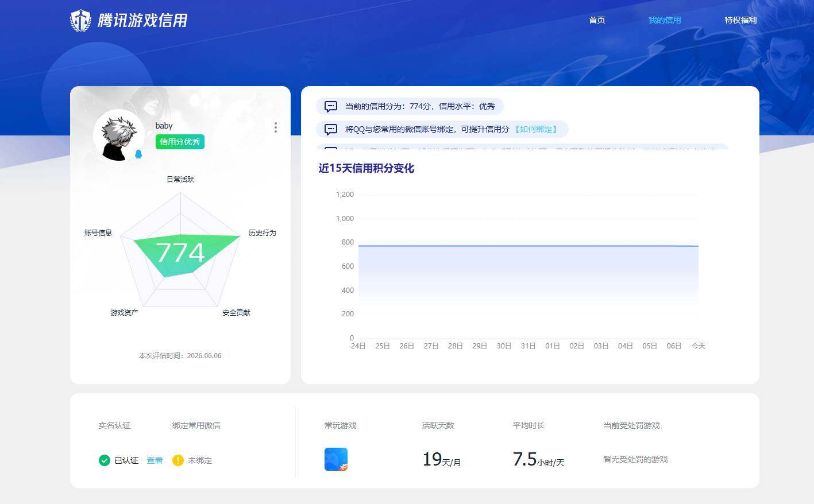Viewport: 814px width, 504px height.
Task: Click the 近15天信用积分变化 chart title
Action: pos(367,168)
